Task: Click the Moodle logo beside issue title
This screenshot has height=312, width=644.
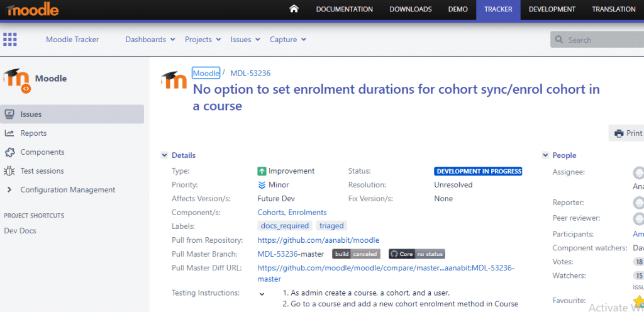Action: coord(174,81)
